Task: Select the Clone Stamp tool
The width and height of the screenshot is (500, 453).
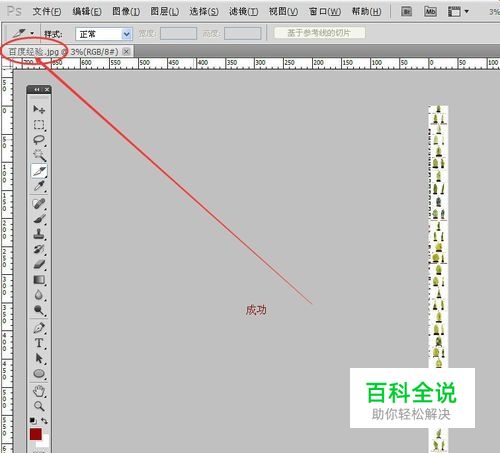Action: pyautogui.click(x=39, y=234)
